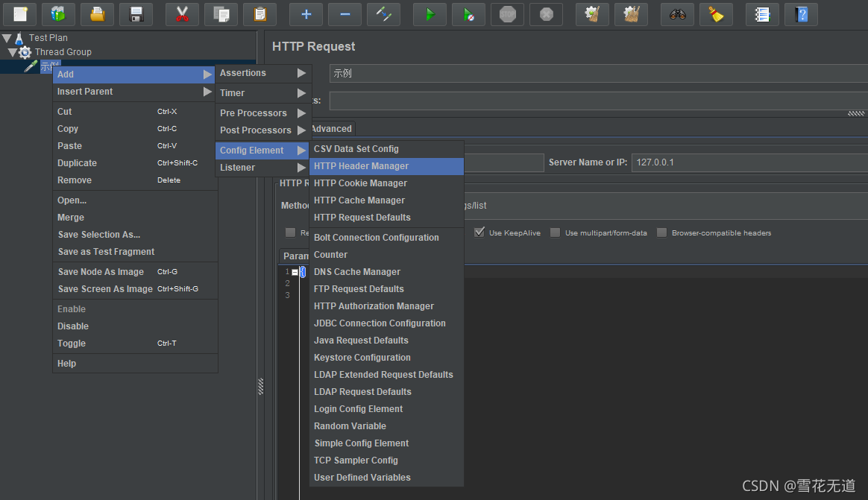Image resolution: width=868 pixels, height=500 pixels.
Task: Choose HTTP Cookie Manager
Action: coord(386,183)
